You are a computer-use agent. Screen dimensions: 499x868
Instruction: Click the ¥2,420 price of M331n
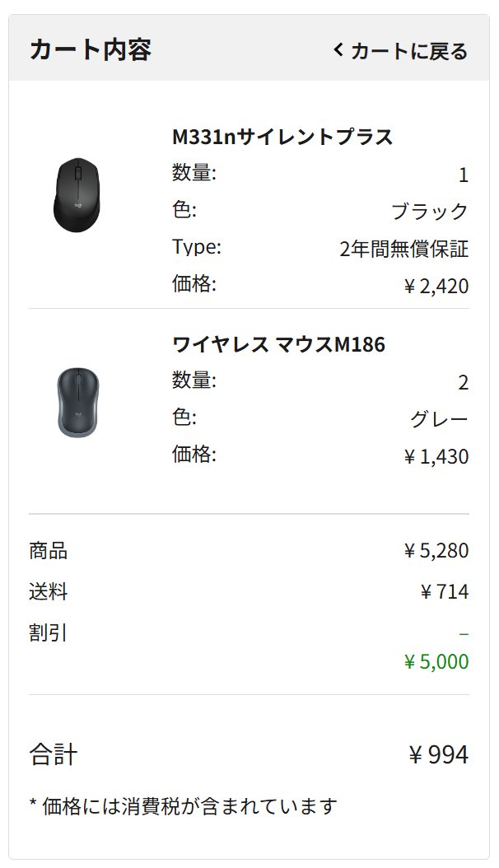[436, 287]
